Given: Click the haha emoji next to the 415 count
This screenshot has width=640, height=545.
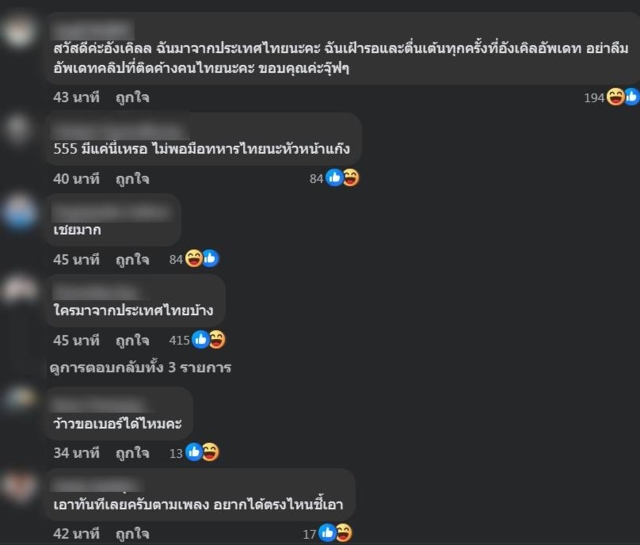Looking at the screenshot, I should click(217, 340).
